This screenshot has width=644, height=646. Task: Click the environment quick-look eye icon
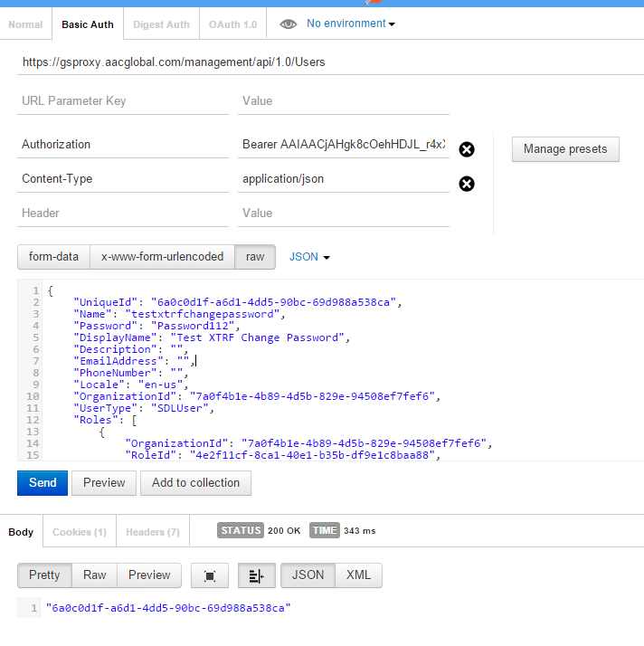tap(289, 24)
